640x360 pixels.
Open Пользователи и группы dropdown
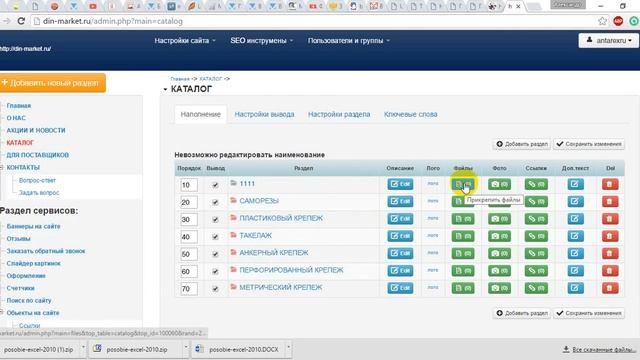(x=349, y=40)
